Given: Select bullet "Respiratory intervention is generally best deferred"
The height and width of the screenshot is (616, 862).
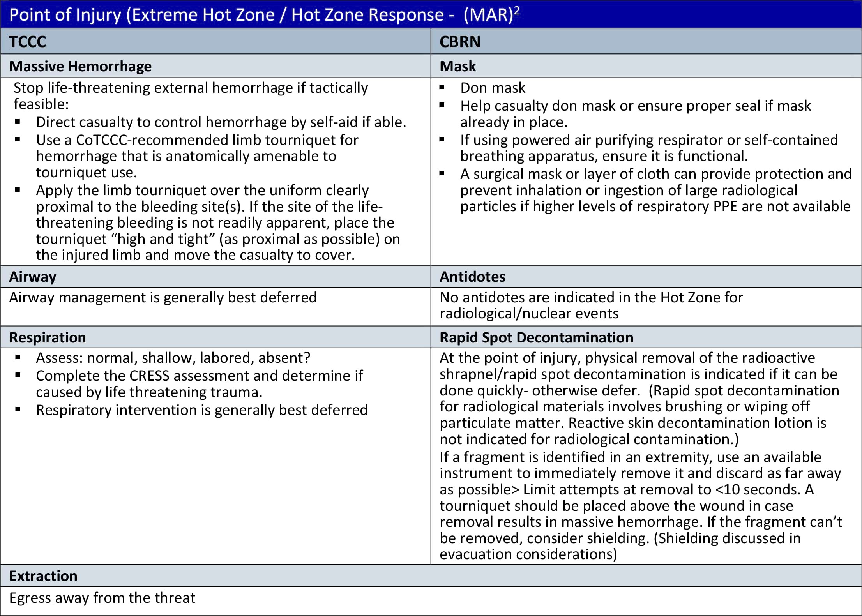Looking at the screenshot, I should [202, 410].
